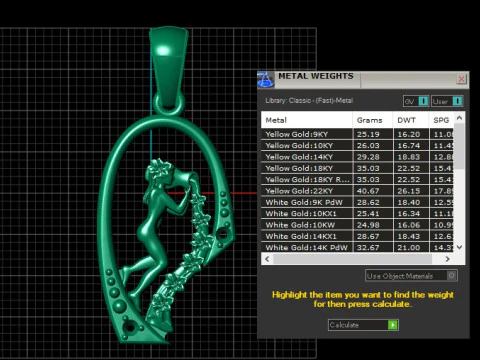Click the metal list's down scroll arrow
480x360 pixels.
point(459,247)
